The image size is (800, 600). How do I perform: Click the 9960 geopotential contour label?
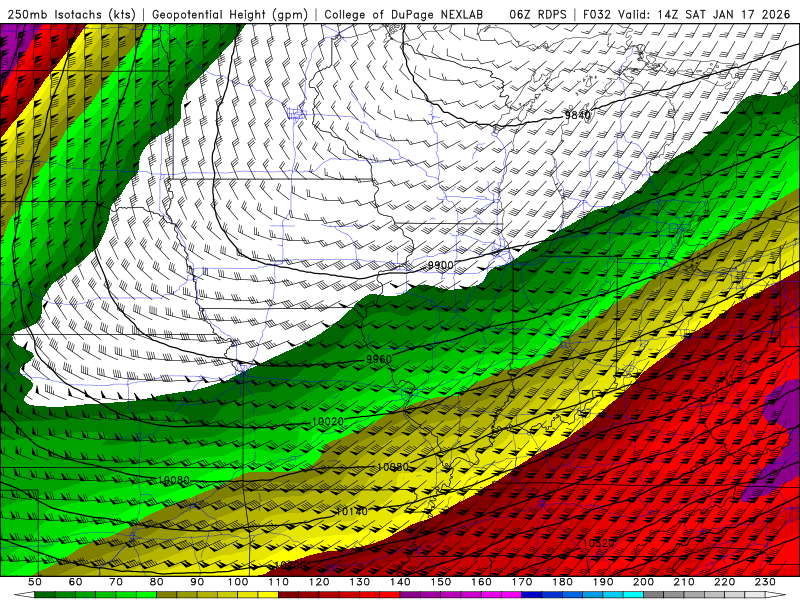[379, 360]
